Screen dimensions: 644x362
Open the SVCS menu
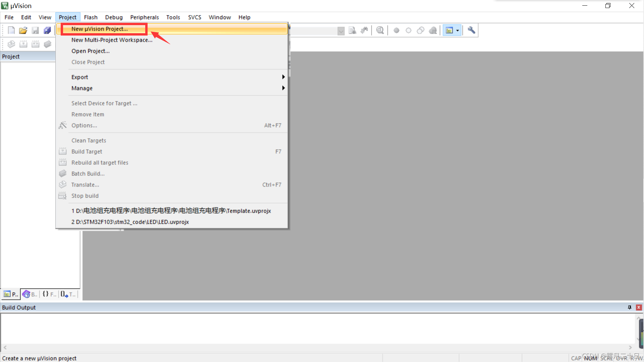[195, 17]
